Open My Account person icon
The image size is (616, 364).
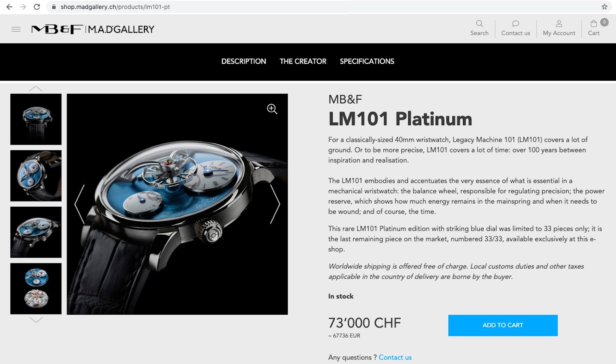(x=559, y=24)
